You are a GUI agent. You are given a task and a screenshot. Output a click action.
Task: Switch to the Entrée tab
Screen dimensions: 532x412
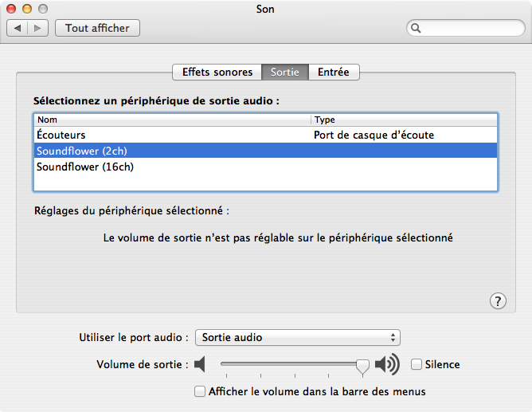point(334,72)
